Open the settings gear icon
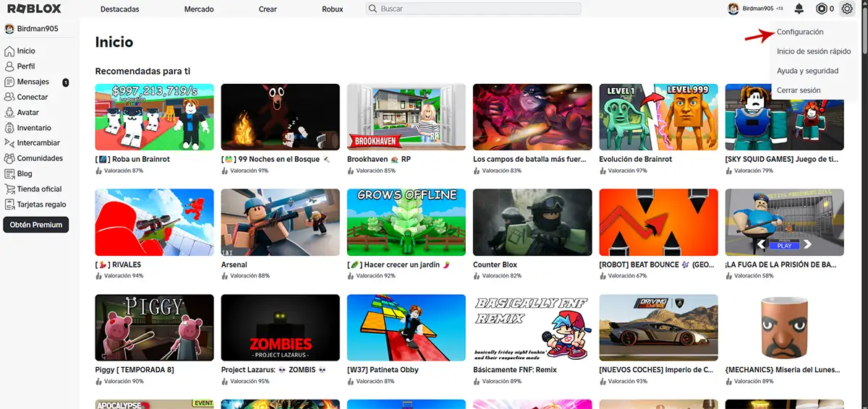 tap(847, 9)
